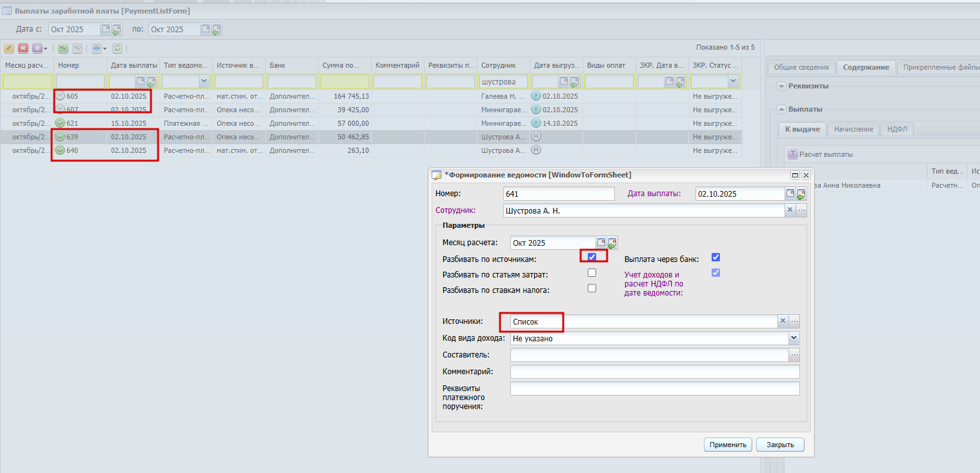Click the green refresh icon in toolbar
Image resolution: width=980 pixels, height=473 pixels.
coord(117,48)
